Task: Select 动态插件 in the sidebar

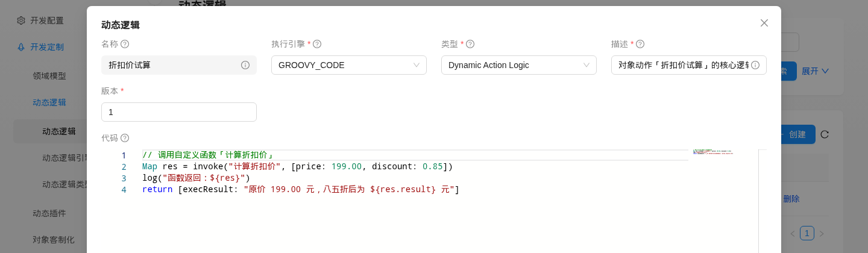Action: point(49,213)
